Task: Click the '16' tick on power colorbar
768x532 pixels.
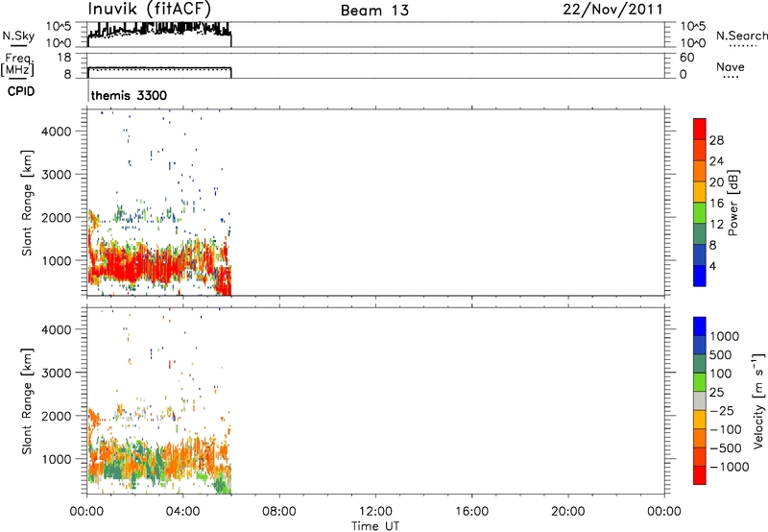Action: pyautogui.click(x=716, y=204)
